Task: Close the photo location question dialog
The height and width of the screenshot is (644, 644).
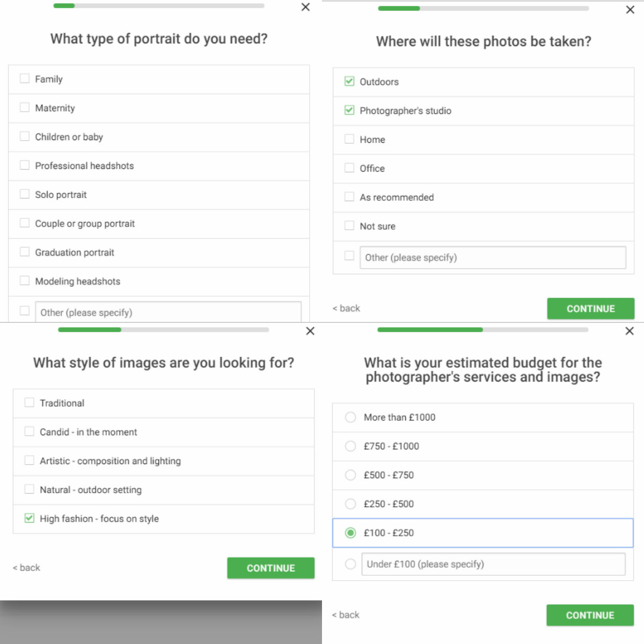Action: click(630, 10)
